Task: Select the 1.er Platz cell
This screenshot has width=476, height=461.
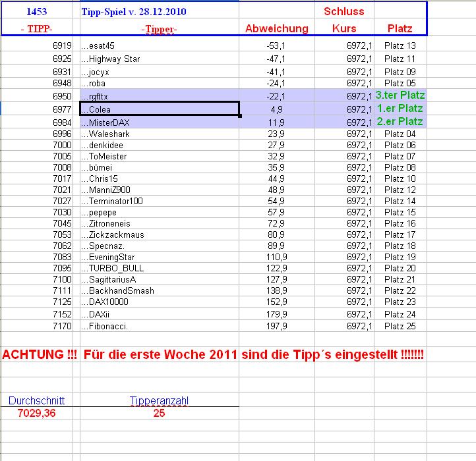Action: pos(400,109)
